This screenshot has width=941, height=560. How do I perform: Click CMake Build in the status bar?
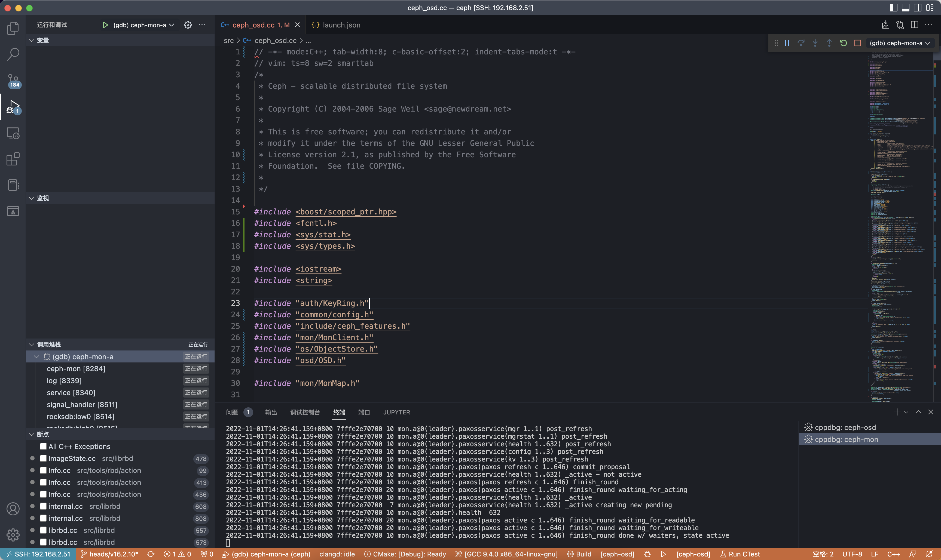coord(579,554)
